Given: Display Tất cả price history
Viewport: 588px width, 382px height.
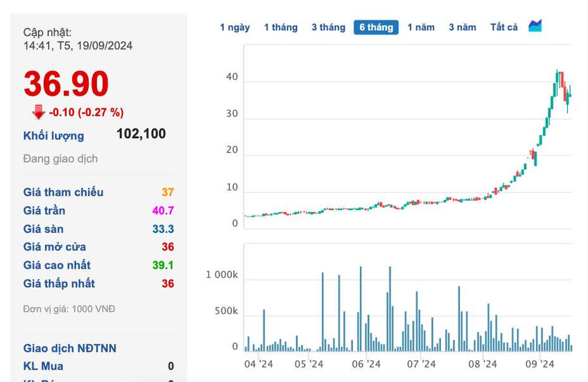Looking at the screenshot, I should (504, 27).
